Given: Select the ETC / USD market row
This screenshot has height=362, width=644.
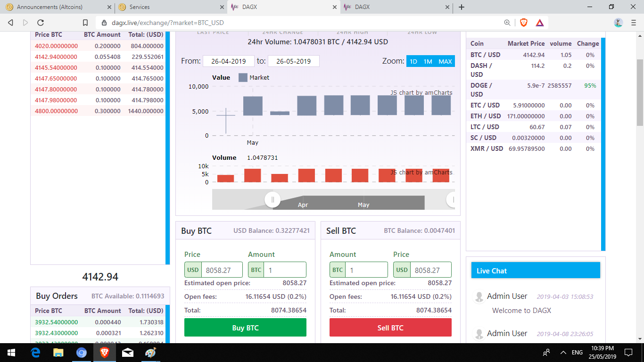Looking at the screenshot, I should coord(535,105).
